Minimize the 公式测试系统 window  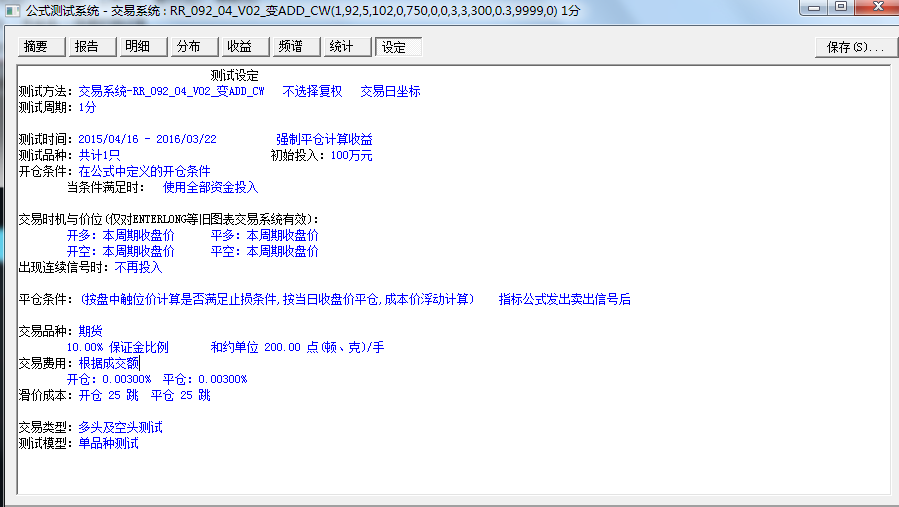click(x=813, y=8)
